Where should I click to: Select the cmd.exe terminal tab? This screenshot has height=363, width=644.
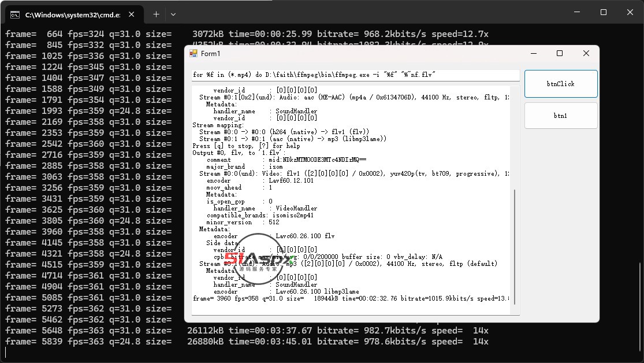point(74,15)
